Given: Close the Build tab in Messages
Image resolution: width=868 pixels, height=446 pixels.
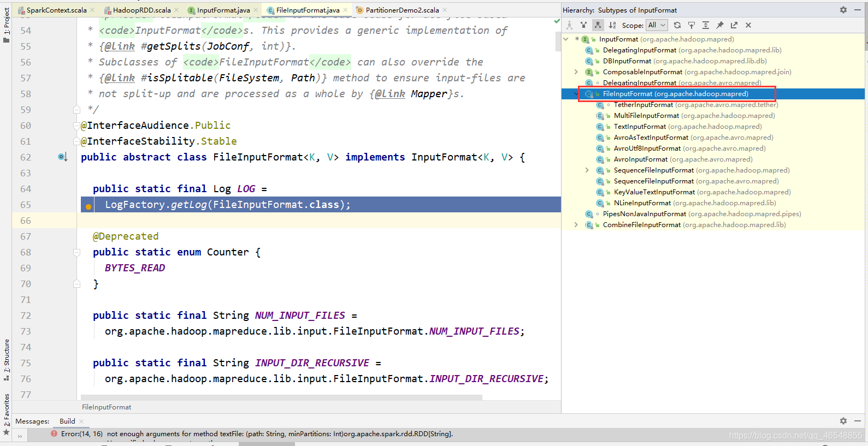Looking at the screenshot, I should click(x=81, y=421).
